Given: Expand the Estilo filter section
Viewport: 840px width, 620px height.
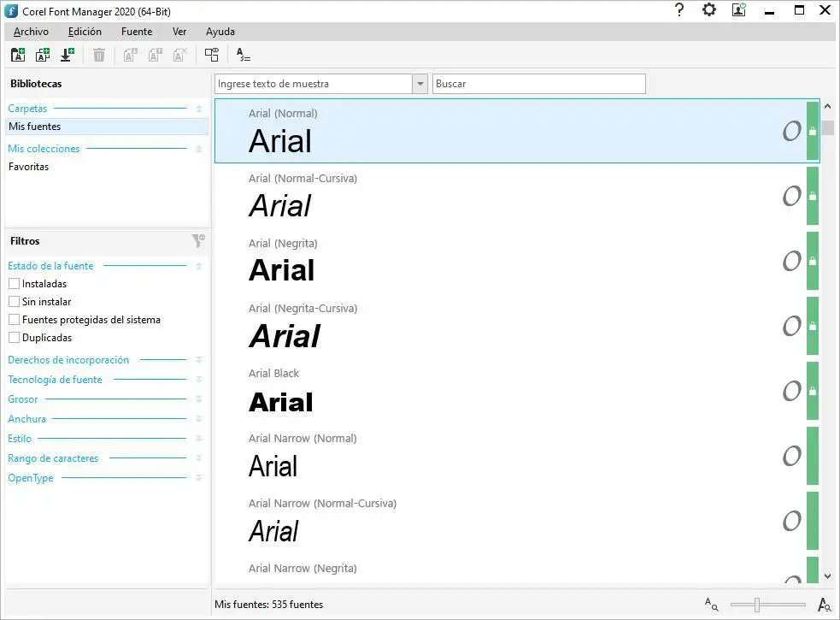Looking at the screenshot, I should [199, 439].
